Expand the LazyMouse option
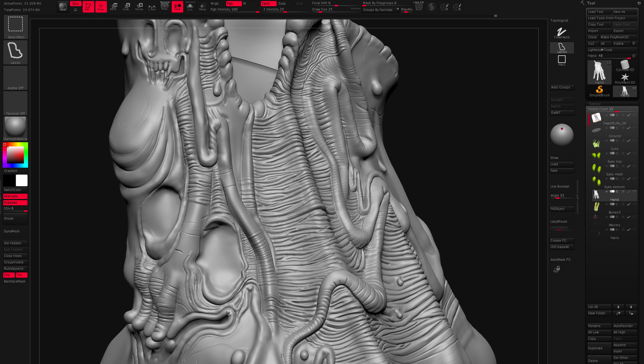This screenshot has height=364, width=644. point(562,221)
